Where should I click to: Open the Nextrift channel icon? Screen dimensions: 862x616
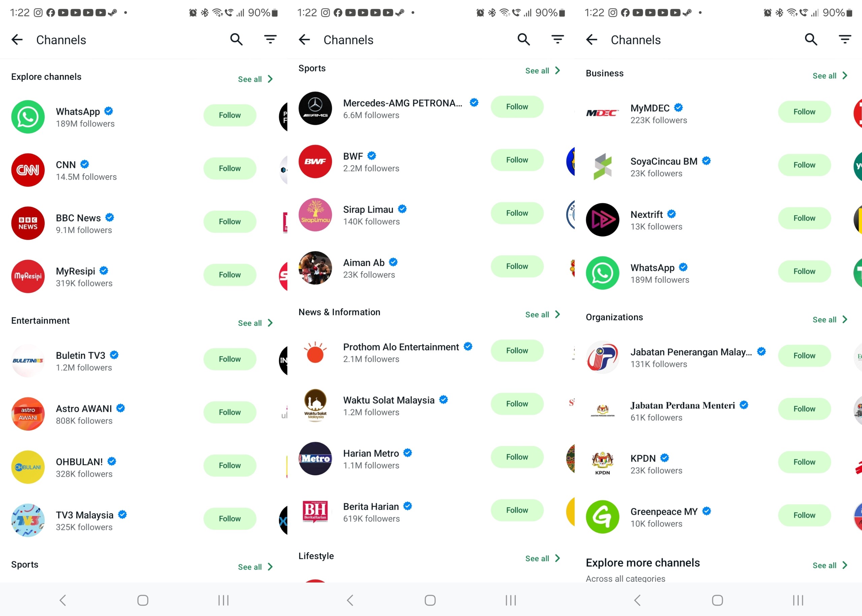[x=602, y=219]
